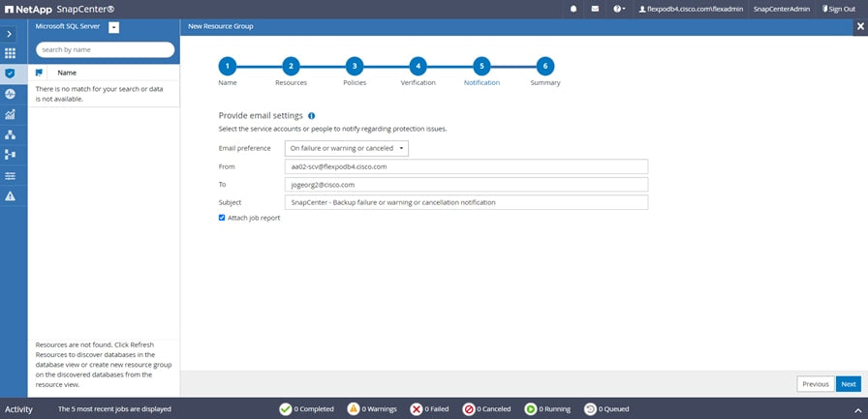Image resolution: width=868 pixels, height=419 pixels.
Task: Open the Dashboard grid icon in sidebar
Action: point(10,53)
